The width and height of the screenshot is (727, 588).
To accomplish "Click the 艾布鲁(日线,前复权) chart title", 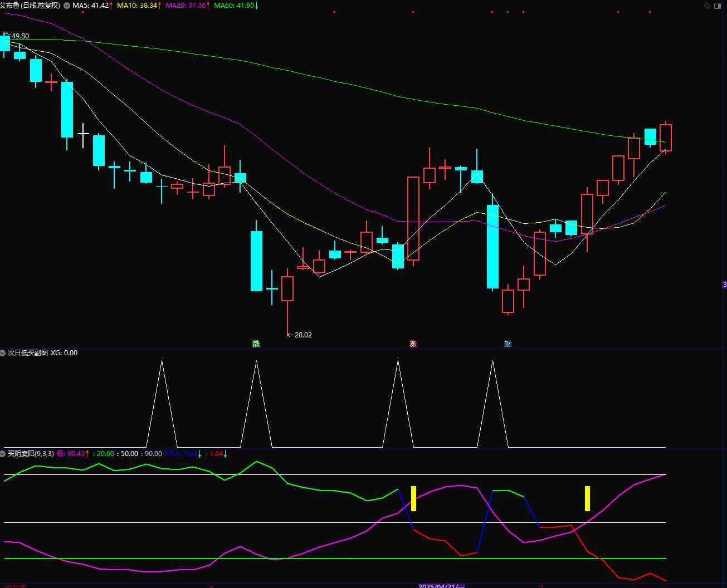I will click(30, 6).
